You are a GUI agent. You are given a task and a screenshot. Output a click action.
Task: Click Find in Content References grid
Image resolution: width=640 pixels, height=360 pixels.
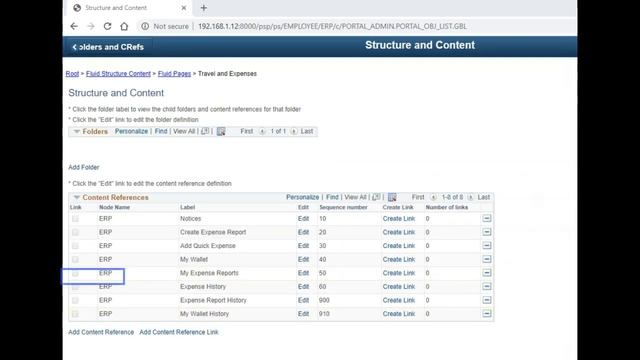[332, 197]
